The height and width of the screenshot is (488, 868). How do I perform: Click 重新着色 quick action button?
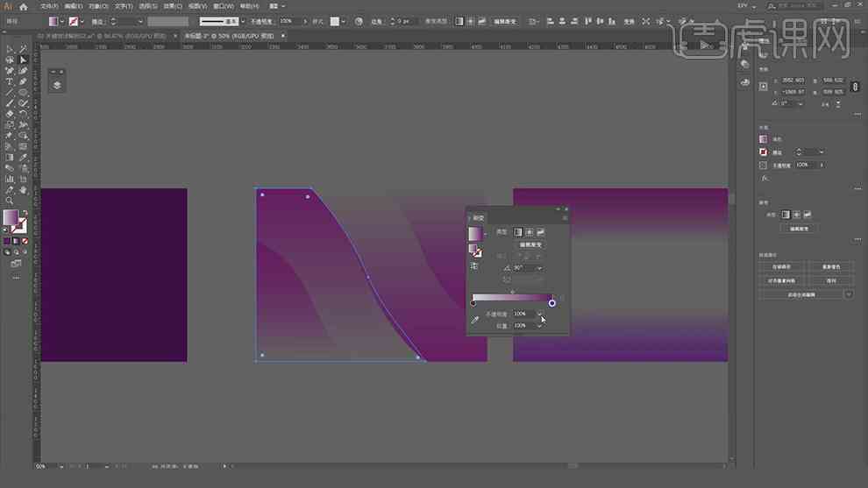pos(831,266)
